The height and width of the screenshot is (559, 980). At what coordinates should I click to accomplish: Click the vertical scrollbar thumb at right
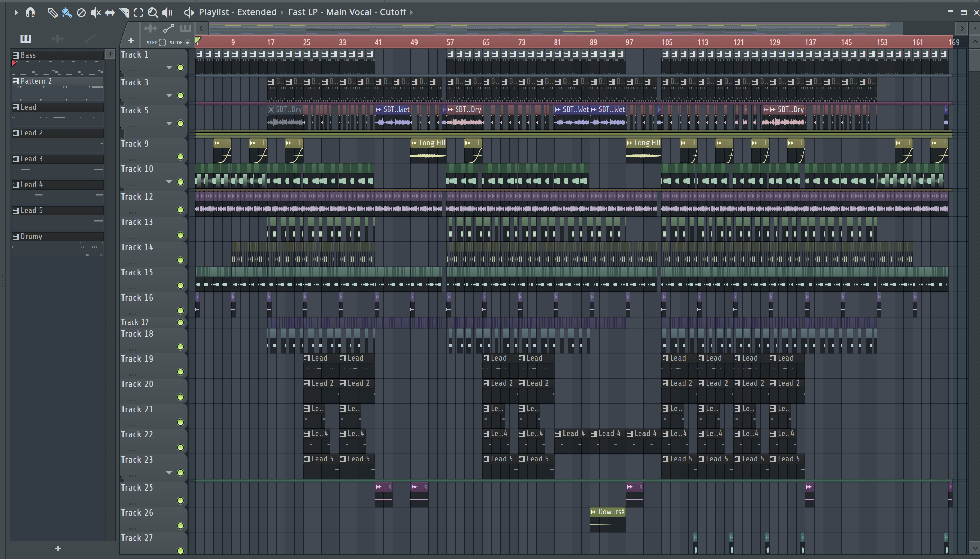[x=974, y=60]
